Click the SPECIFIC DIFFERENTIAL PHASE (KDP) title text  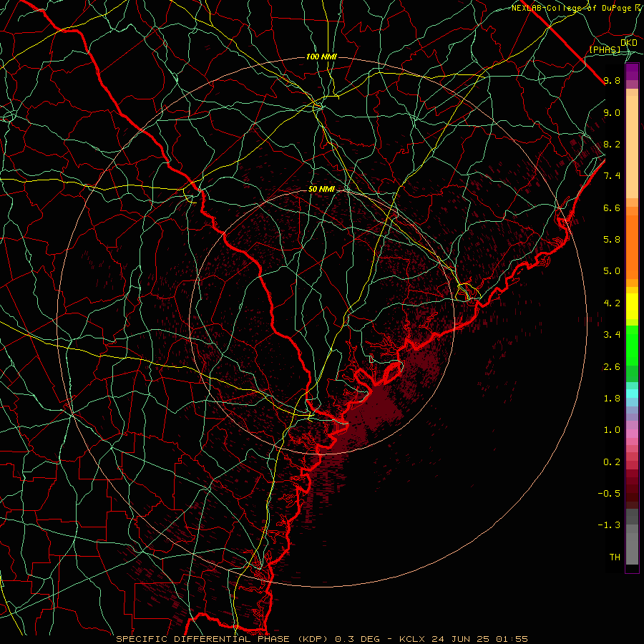pyautogui.click(x=223, y=639)
